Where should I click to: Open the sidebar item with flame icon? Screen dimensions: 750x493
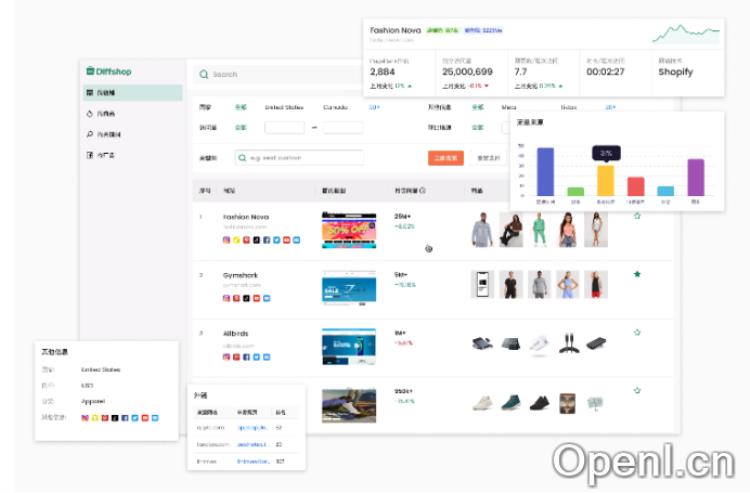point(101,114)
